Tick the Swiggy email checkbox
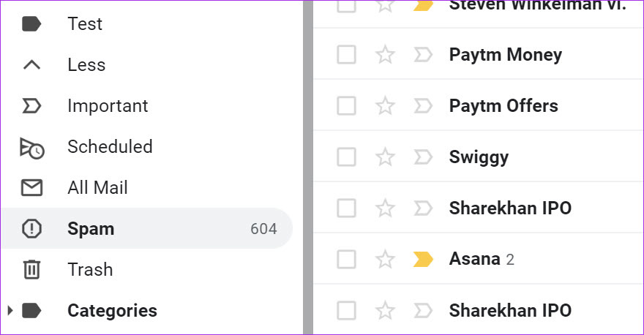This screenshot has width=644, height=335. click(x=346, y=157)
